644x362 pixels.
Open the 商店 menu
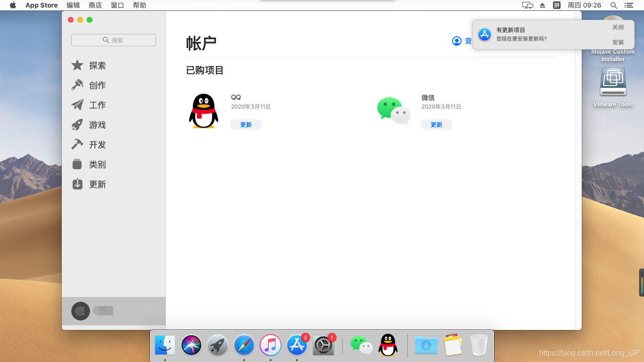pos(95,5)
